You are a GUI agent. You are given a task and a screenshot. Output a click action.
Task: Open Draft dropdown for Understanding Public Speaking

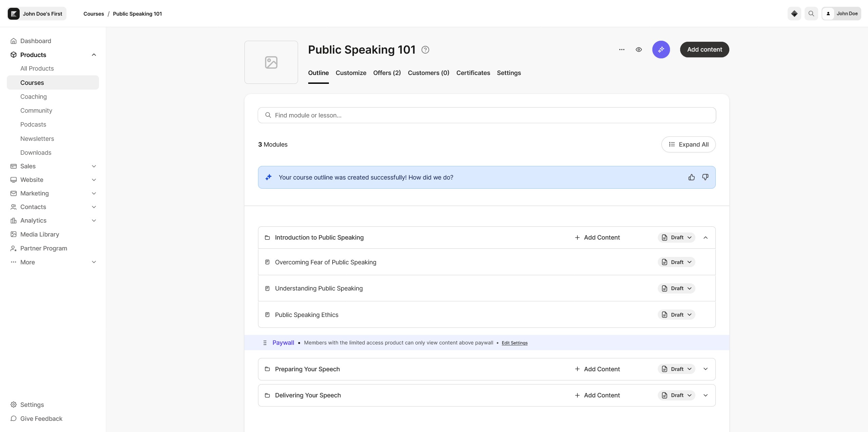(676, 288)
